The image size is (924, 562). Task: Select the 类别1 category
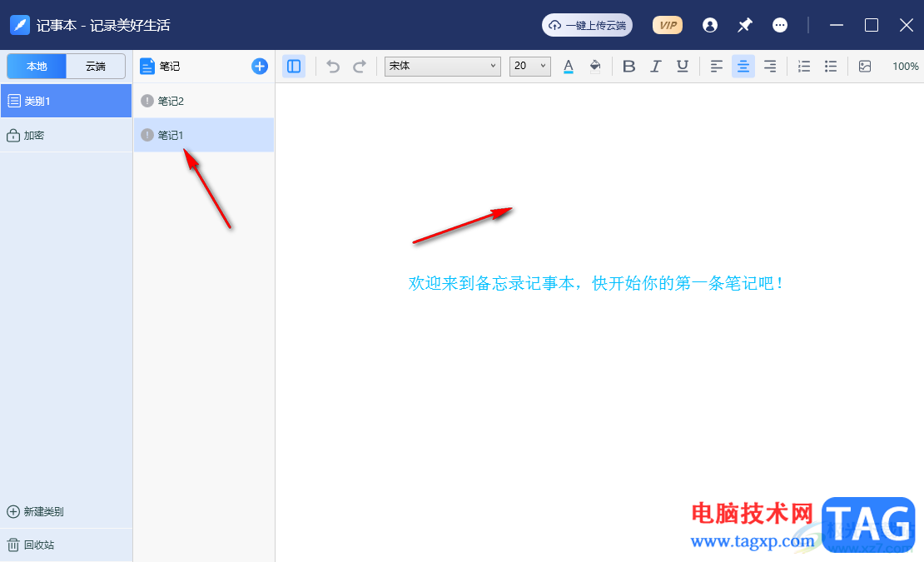click(66, 101)
